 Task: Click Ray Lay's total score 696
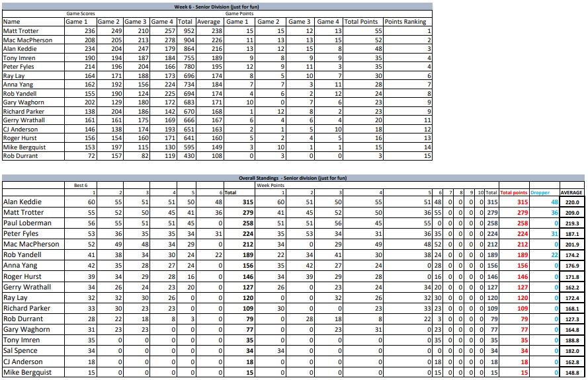click(x=189, y=76)
